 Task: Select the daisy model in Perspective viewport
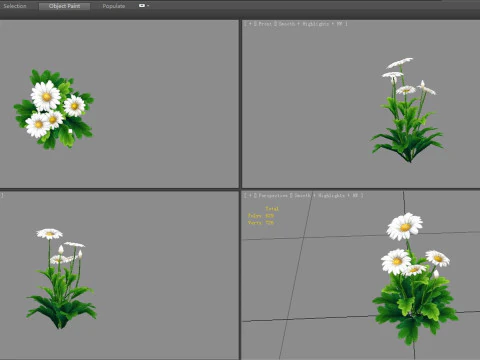(x=415, y=279)
